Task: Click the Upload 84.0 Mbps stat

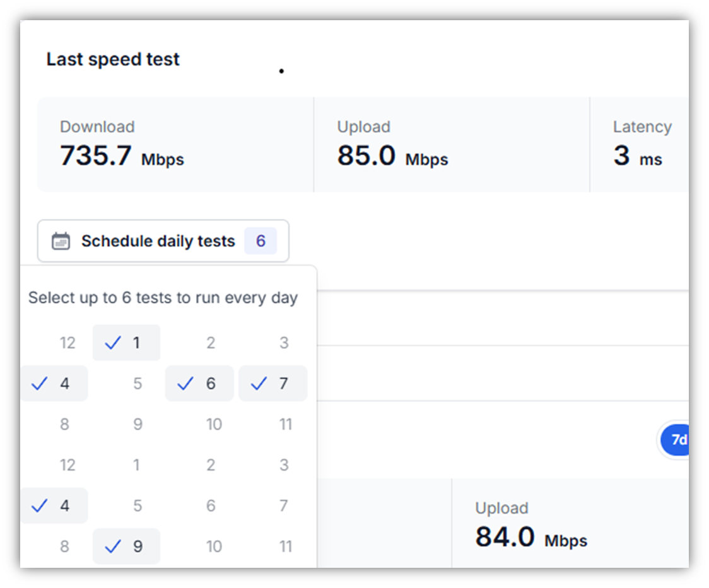Action: 531,527
